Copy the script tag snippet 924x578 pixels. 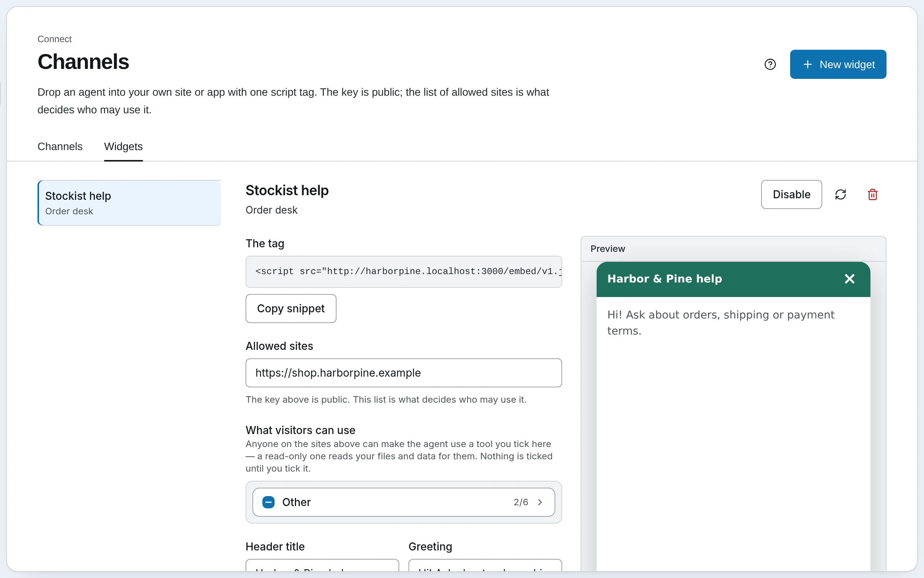291,309
